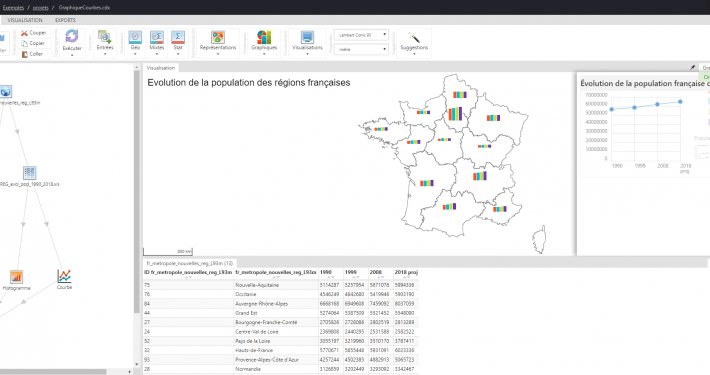The height and width of the screenshot is (375, 710).
Task: Expand the arrow under Graphiques
Action: tap(264, 54)
